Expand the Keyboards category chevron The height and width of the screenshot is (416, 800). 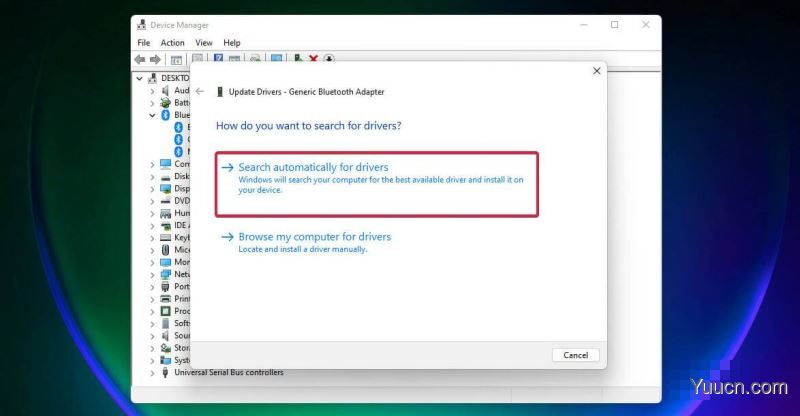pyautogui.click(x=152, y=238)
